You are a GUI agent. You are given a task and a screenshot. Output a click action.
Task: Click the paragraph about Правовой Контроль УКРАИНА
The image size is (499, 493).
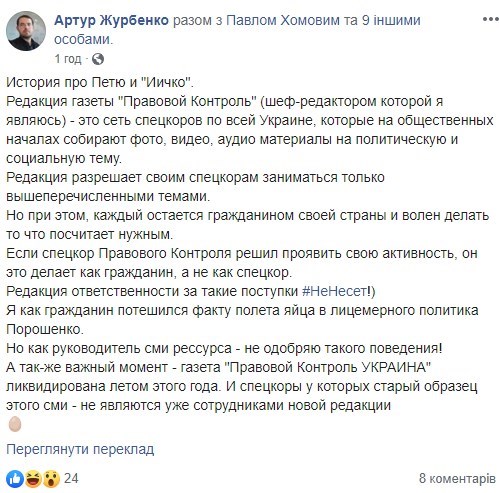coord(242,386)
